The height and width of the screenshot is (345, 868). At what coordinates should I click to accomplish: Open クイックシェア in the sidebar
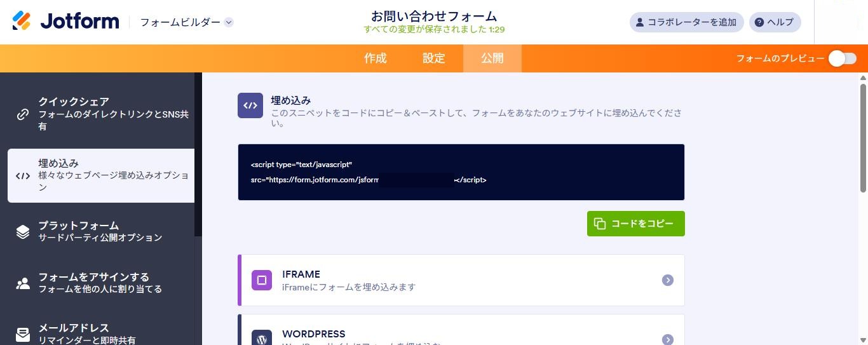tap(101, 114)
